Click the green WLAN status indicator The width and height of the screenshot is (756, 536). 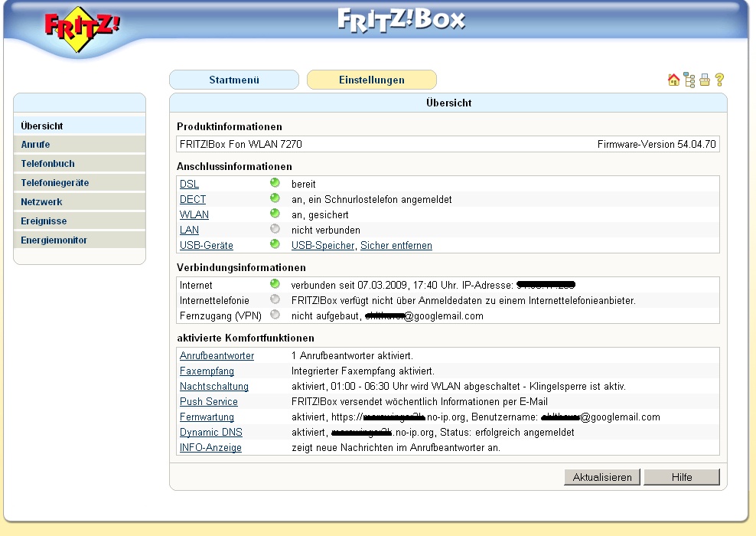pos(275,214)
